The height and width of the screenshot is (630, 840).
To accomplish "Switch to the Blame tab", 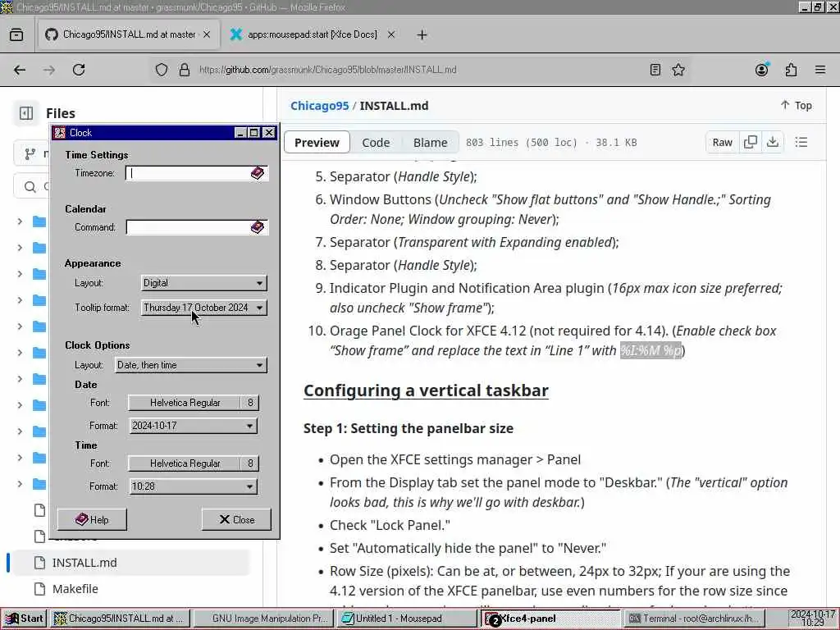I will tap(430, 143).
